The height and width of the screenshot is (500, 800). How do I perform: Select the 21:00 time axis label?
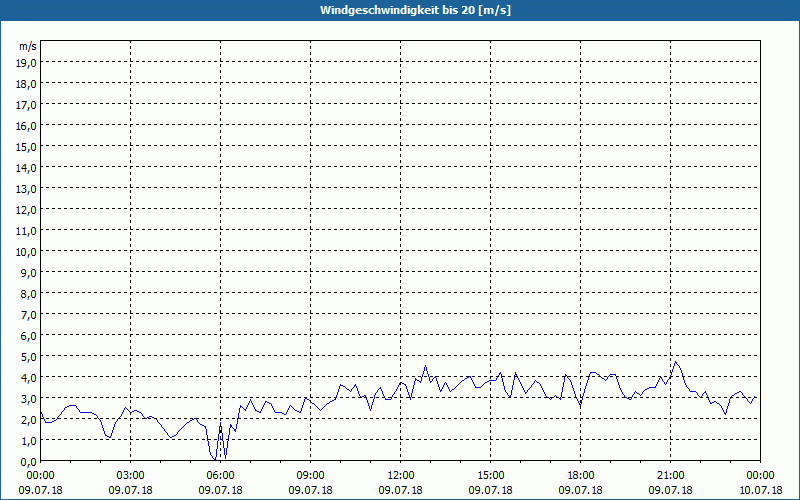click(670, 476)
